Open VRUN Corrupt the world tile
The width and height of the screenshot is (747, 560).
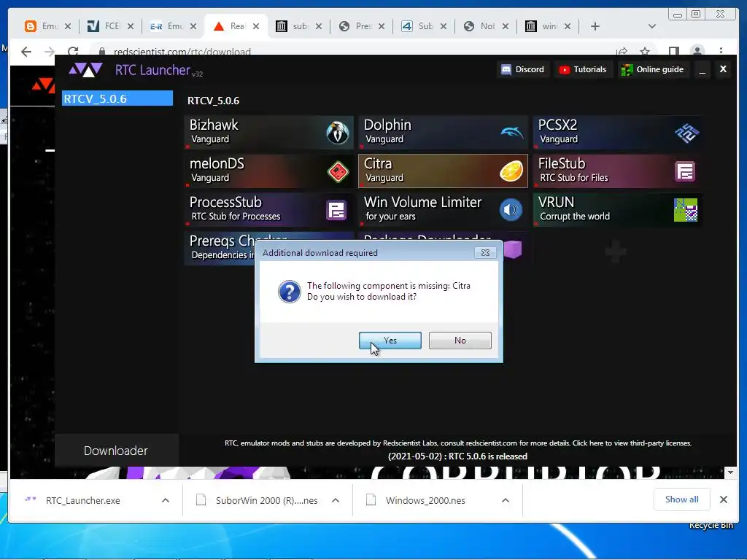(x=617, y=209)
